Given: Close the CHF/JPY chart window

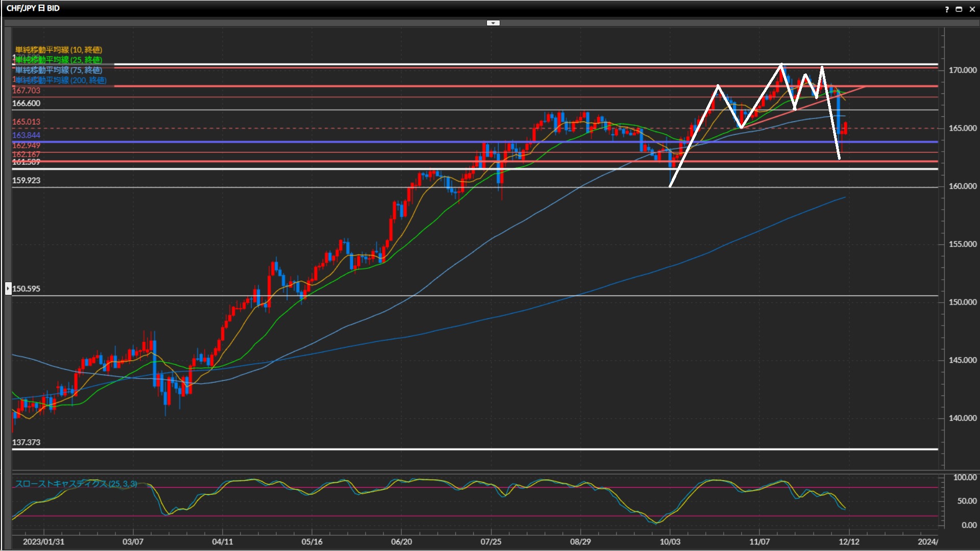Looking at the screenshot, I should tap(972, 9).
